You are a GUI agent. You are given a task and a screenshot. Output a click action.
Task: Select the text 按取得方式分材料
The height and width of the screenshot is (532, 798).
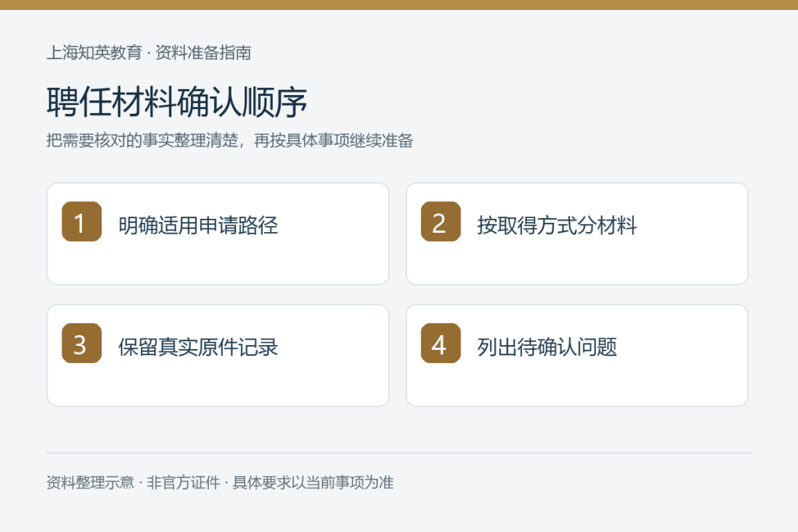tap(557, 225)
